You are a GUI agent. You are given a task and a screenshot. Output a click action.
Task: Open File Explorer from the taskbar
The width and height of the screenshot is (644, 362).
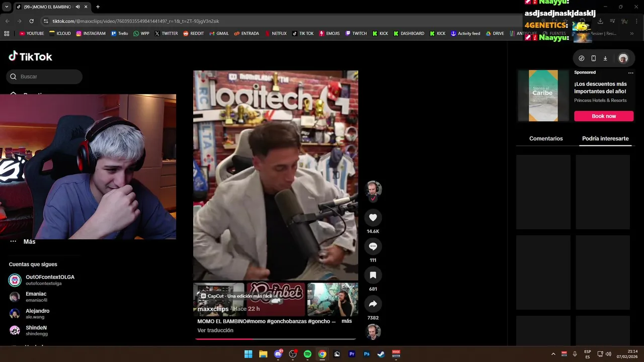tap(263, 354)
